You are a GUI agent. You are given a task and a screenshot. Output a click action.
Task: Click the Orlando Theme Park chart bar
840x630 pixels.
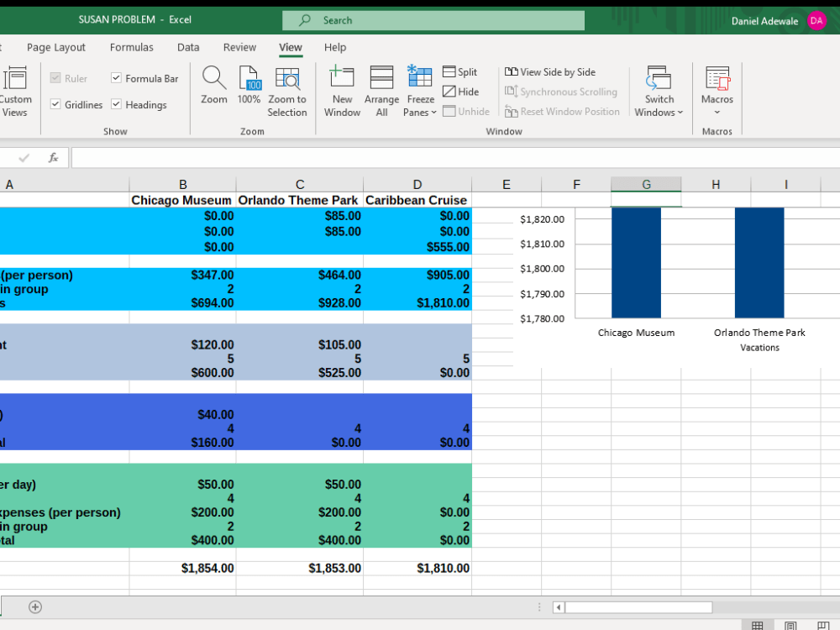(759, 262)
